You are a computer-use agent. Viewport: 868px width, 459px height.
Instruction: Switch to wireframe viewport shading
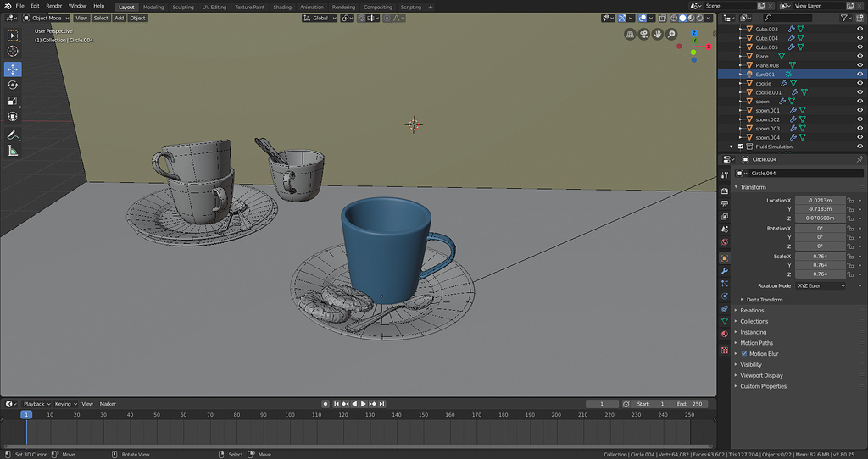click(674, 19)
